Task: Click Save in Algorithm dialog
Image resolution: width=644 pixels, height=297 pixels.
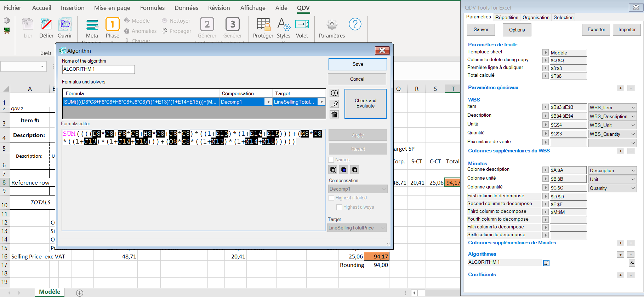Action: coord(358,64)
